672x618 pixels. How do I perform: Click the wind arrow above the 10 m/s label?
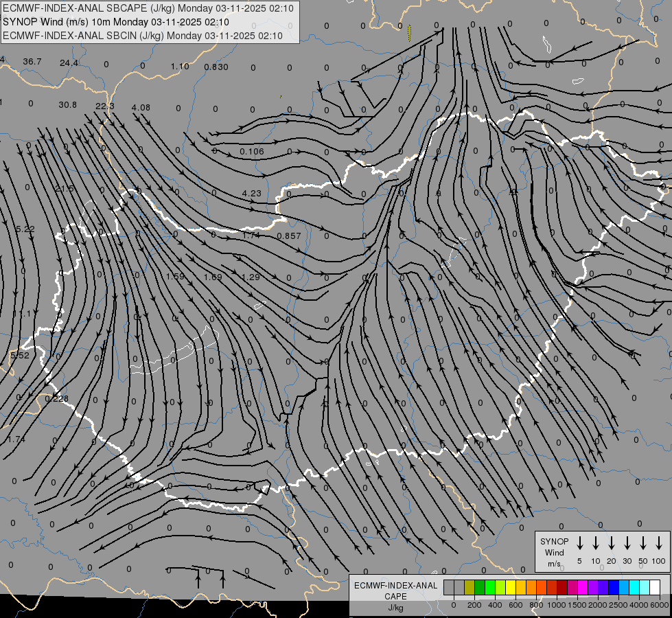(595, 542)
